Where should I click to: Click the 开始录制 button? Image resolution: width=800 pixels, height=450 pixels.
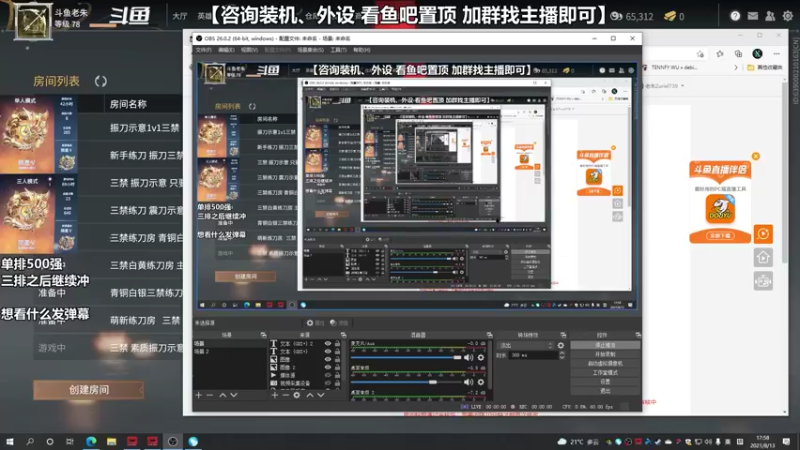(x=605, y=354)
